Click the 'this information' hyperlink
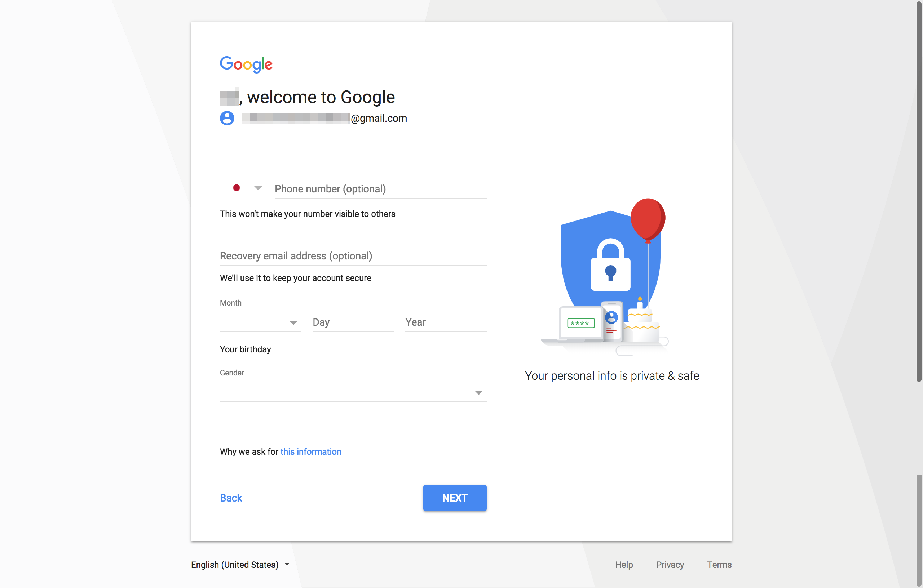Screen dimensions: 923x588 pyautogui.click(x=311, y=451)
